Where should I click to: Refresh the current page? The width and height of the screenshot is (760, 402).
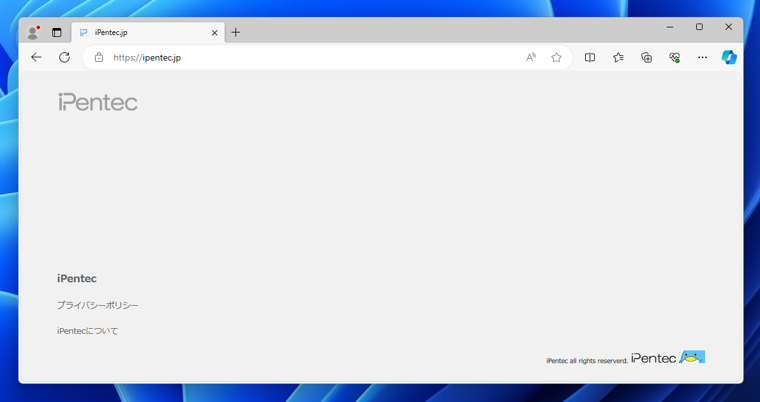click(x=64, y=57)
